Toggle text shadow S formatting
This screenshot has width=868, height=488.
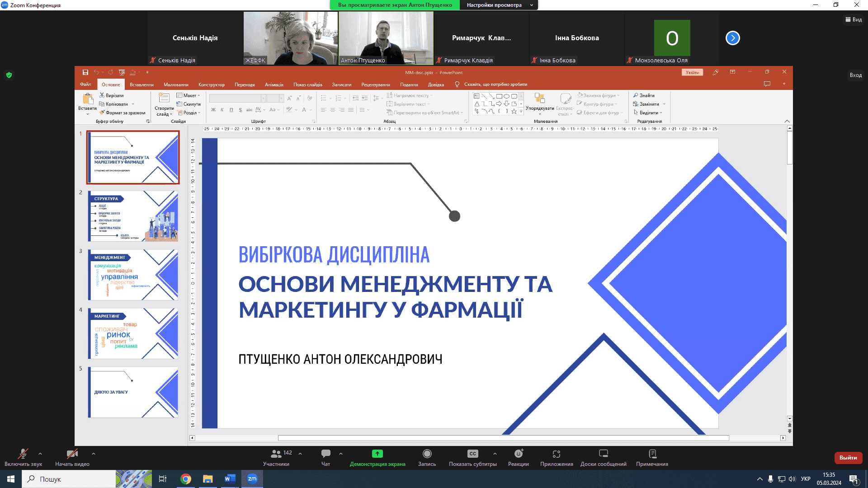[x=240, y=110]
